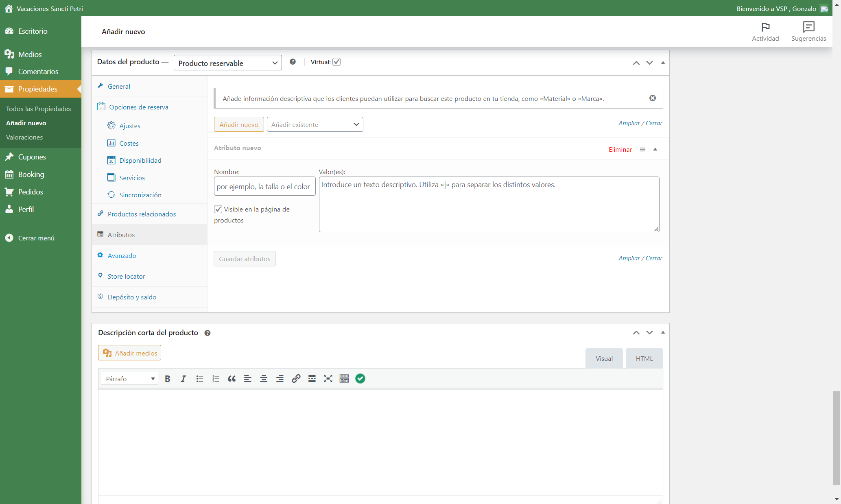The width and height of the screenshot is (841, 504).
Task: Click the green checkmark editor icon
Action: [360, 379]
